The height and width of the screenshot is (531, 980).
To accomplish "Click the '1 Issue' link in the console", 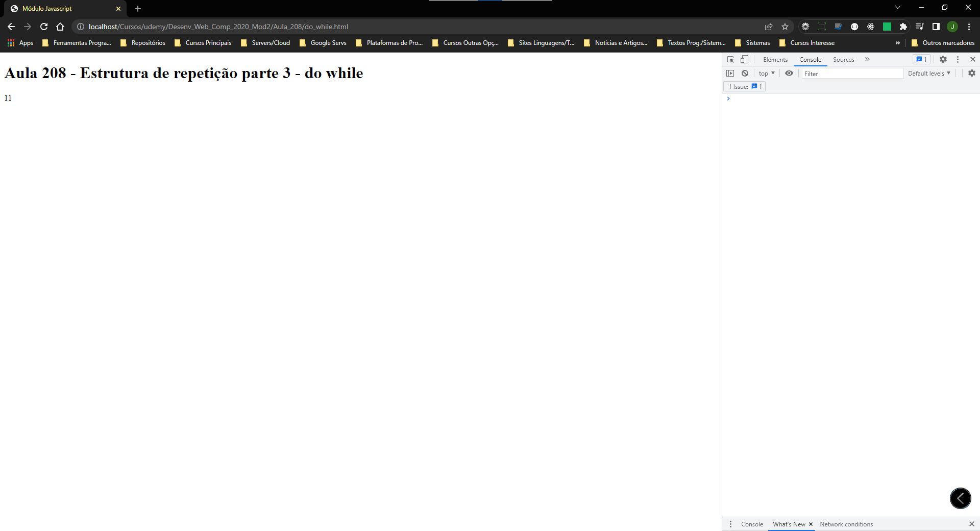I will (x=745, y=87).
